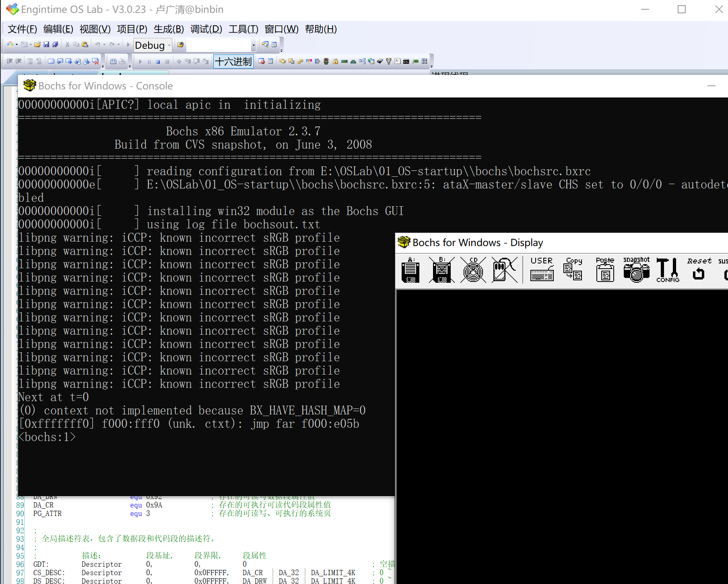The width and height of the screenshot is (728, 584).
Task: Open the 项目(P) menu
Action: coord(132,29)
